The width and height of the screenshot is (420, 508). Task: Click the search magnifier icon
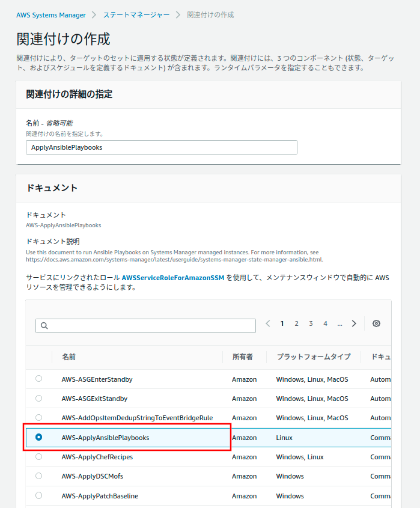(x=44, y=326)
